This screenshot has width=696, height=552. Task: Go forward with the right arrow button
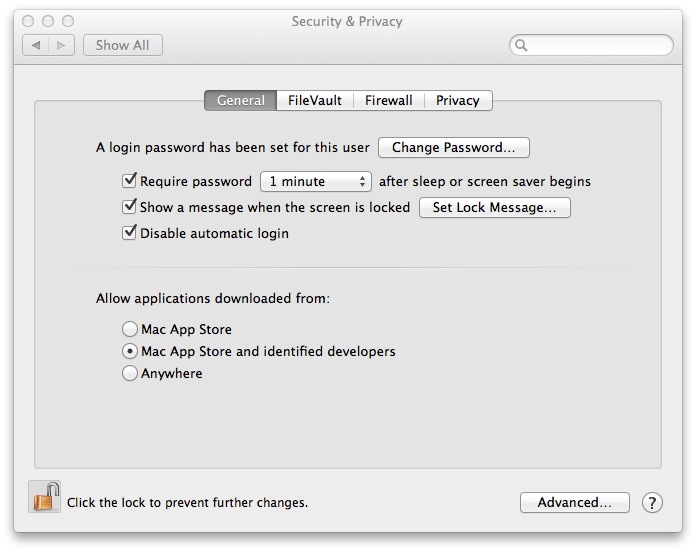coord(61,45)
